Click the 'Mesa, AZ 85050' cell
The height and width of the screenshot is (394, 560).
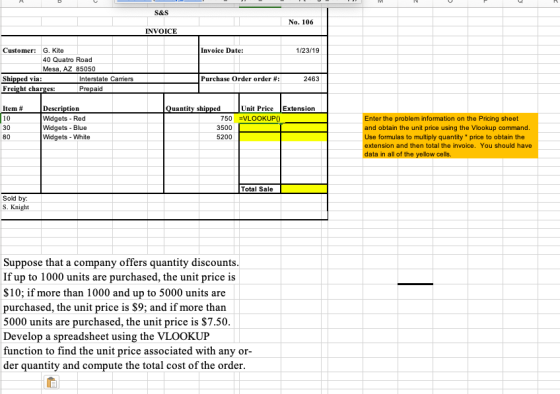[x=69, y=69]
